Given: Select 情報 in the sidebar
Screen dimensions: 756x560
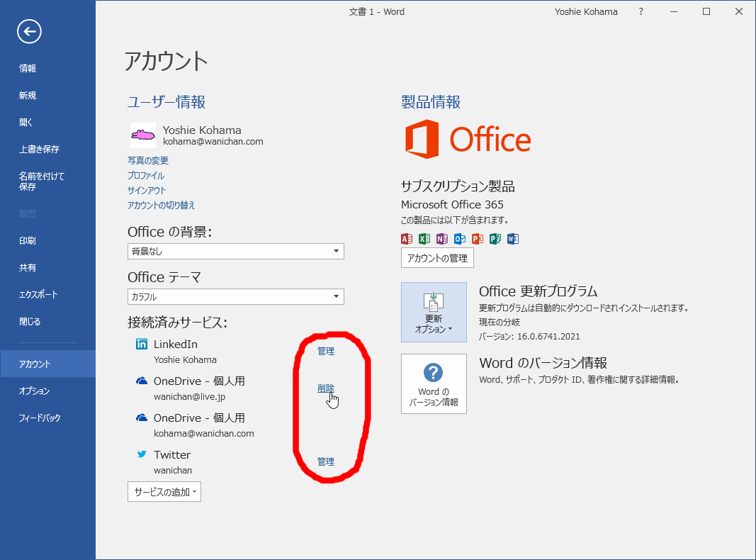Looking at the screenshot, I should coord(28,69).
